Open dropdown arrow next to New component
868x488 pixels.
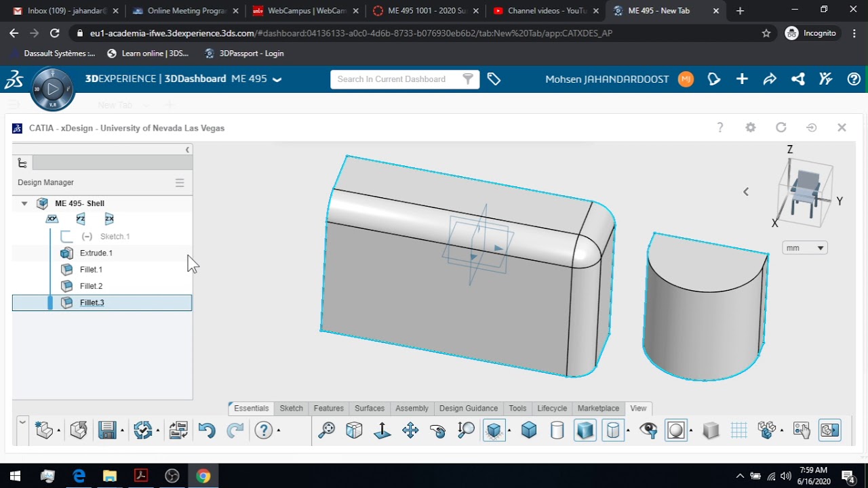coord(59,430)
